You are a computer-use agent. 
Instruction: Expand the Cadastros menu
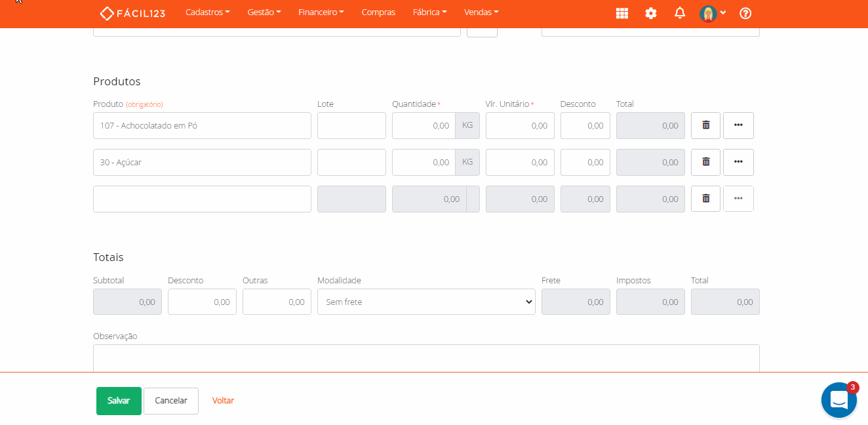tap(207, 12)
